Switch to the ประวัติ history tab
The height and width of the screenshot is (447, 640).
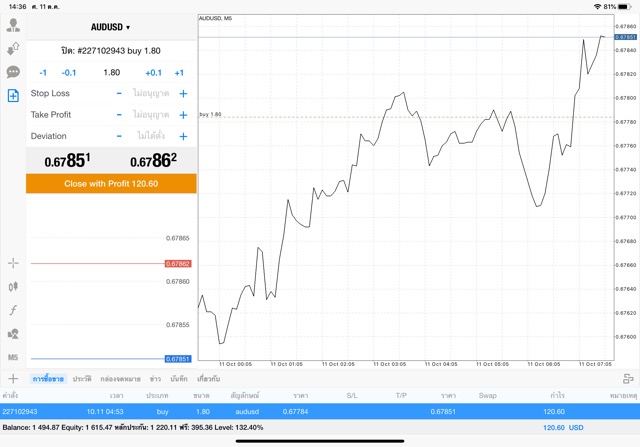pyautogui.click(x=82, y=379)
